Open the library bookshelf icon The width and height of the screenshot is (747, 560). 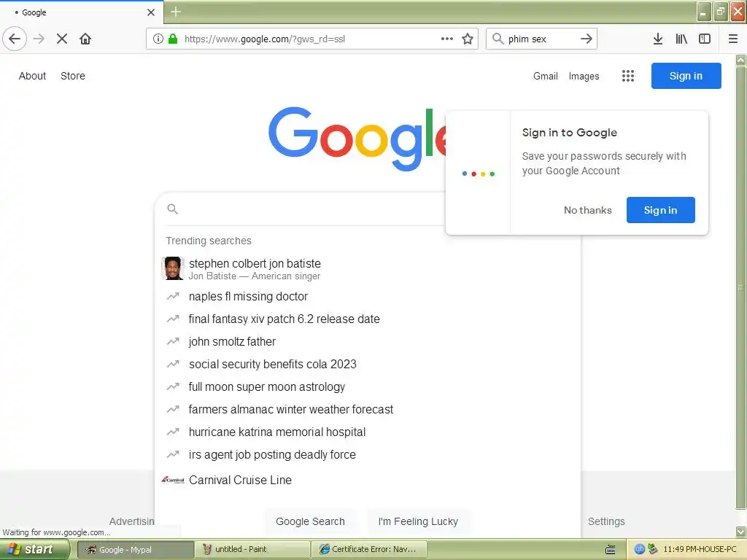pyautogui.click(x=681, y=39)
